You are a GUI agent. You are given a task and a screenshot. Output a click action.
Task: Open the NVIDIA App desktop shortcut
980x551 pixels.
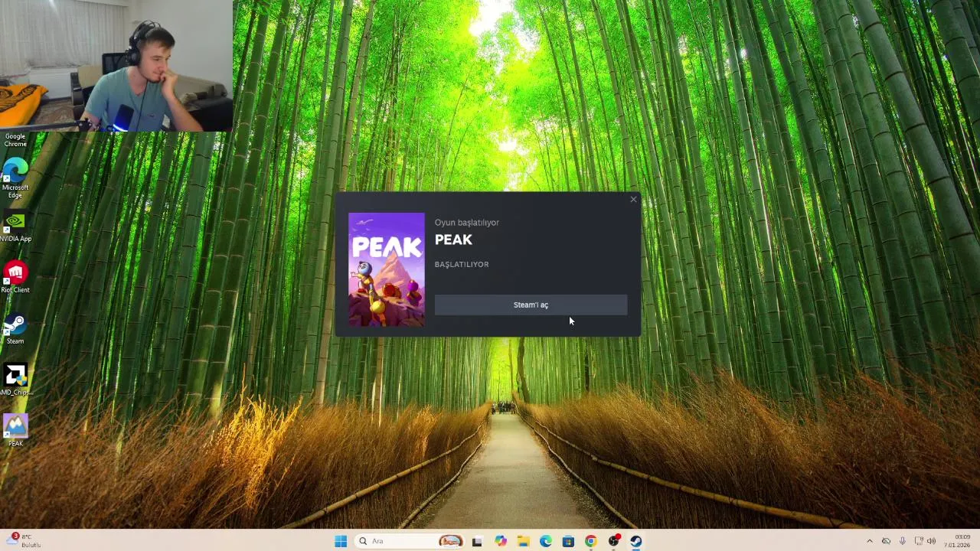pos(15,227)
